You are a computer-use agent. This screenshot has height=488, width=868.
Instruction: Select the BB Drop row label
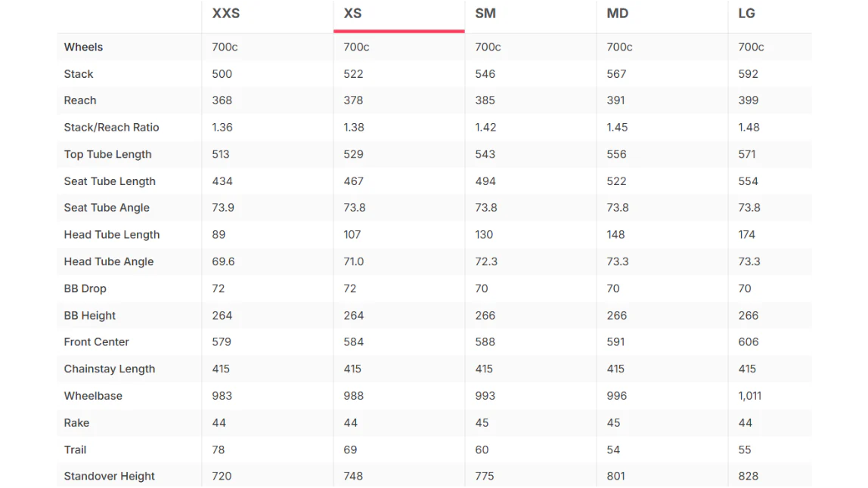pos(85,289)
